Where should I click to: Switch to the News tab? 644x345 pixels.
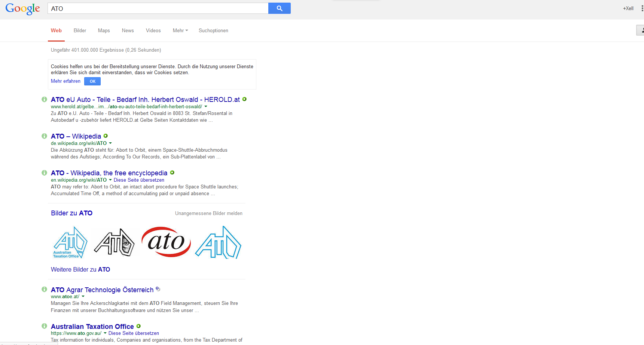pyautogui.click(x=128, y=31)
